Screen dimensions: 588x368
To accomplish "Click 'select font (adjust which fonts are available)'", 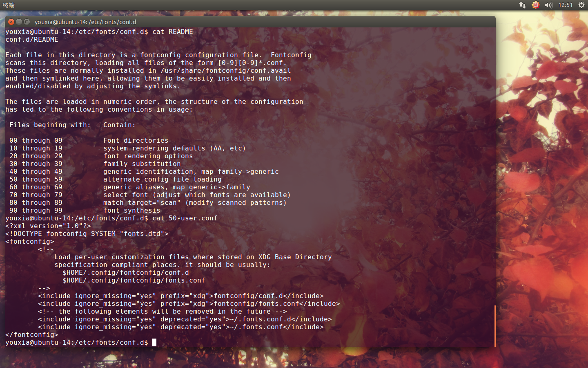I will (x=197, y=195).
